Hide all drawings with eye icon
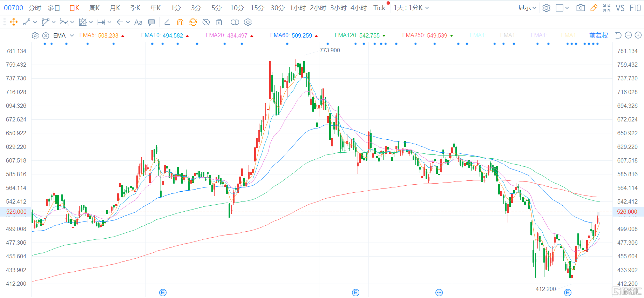This screenshot has width=644, height=298. 206,22
